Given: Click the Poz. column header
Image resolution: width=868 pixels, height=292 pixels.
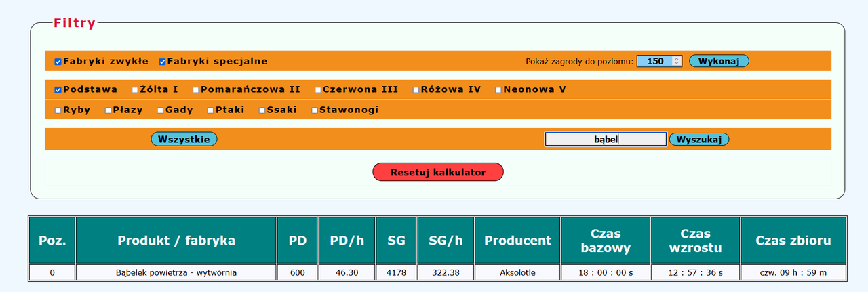Looking at the screenshot, I should pos(52,241).
